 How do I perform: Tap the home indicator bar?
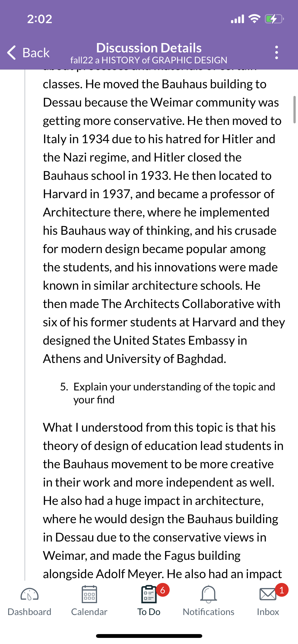pyautogui.click(x=149, y=636)
